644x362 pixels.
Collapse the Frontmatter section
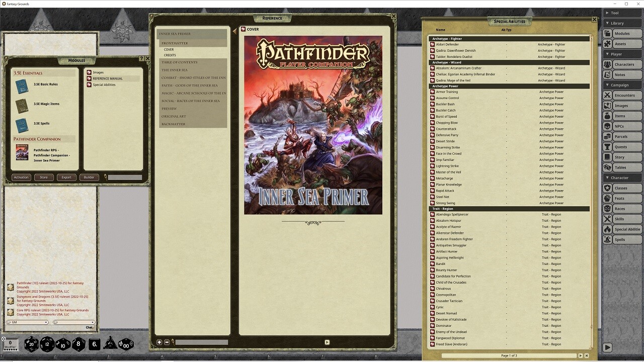pos(175,43)
